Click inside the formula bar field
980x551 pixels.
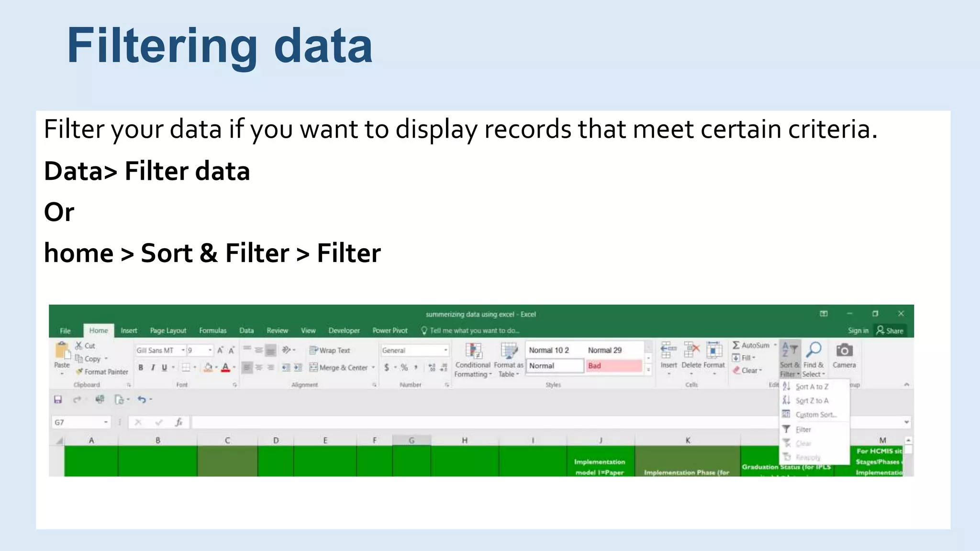(x=479, y=422)
